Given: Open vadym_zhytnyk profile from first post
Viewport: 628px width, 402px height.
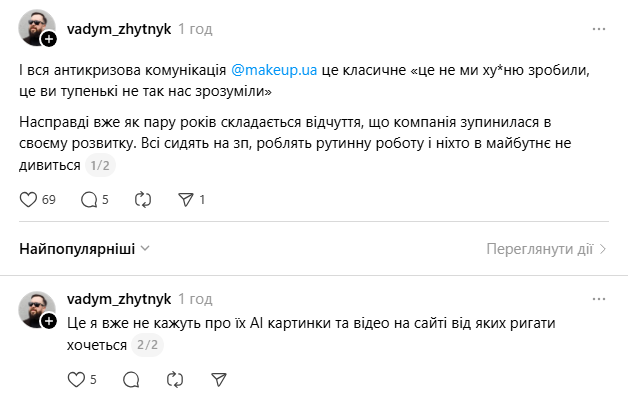Looking at the screenshot, I should coord(118,29).
